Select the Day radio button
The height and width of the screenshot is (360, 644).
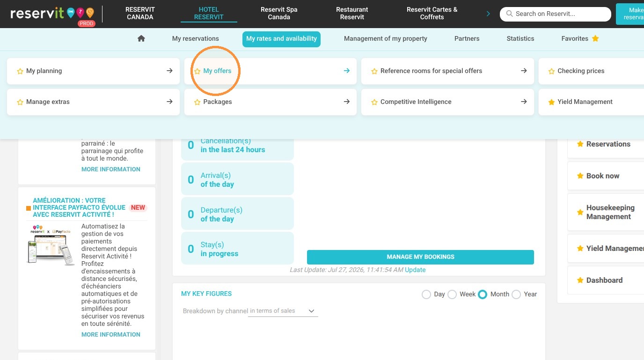(x=426, y=294)
